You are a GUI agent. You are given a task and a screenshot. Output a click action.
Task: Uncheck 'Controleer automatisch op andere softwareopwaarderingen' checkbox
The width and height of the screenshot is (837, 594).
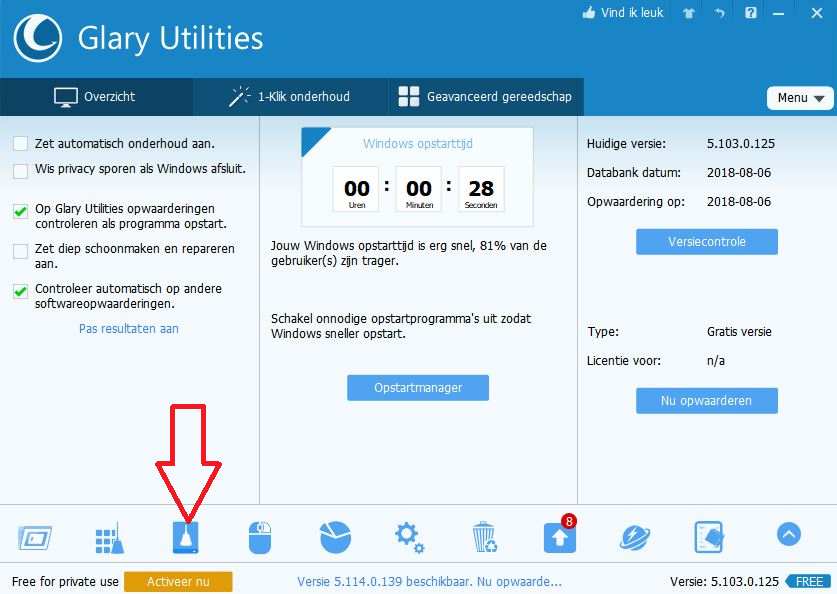pyautogui.click(x=20, y=291)
